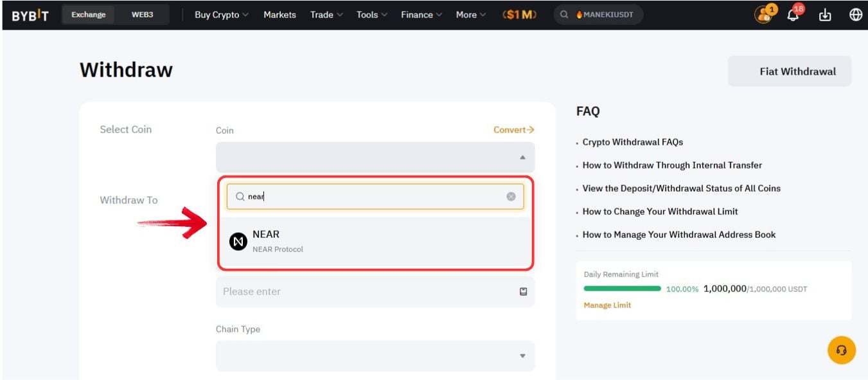The height and width of the screenshot is (380, 868).
Task: Click the daily remaining limit progress bar
Action: coord(622,289)
